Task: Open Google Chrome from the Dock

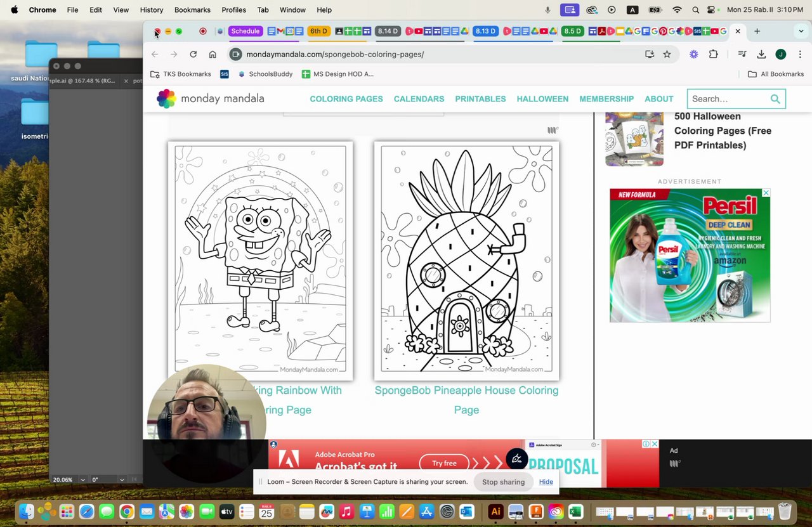Action: pos(126,511)
